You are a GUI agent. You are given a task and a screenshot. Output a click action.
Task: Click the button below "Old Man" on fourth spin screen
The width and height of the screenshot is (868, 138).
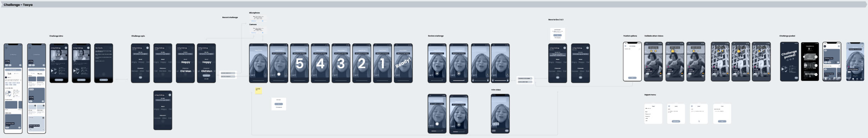206,75
